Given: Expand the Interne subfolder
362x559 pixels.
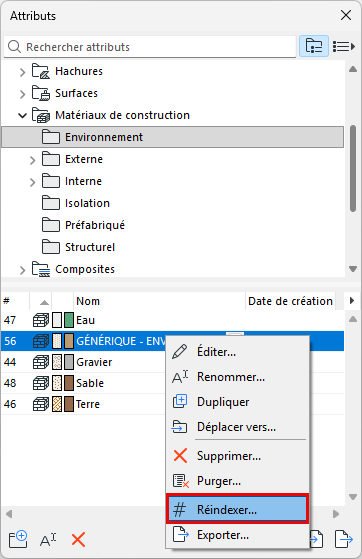Looking at the screenshot, I should click(x=32, y=182).
